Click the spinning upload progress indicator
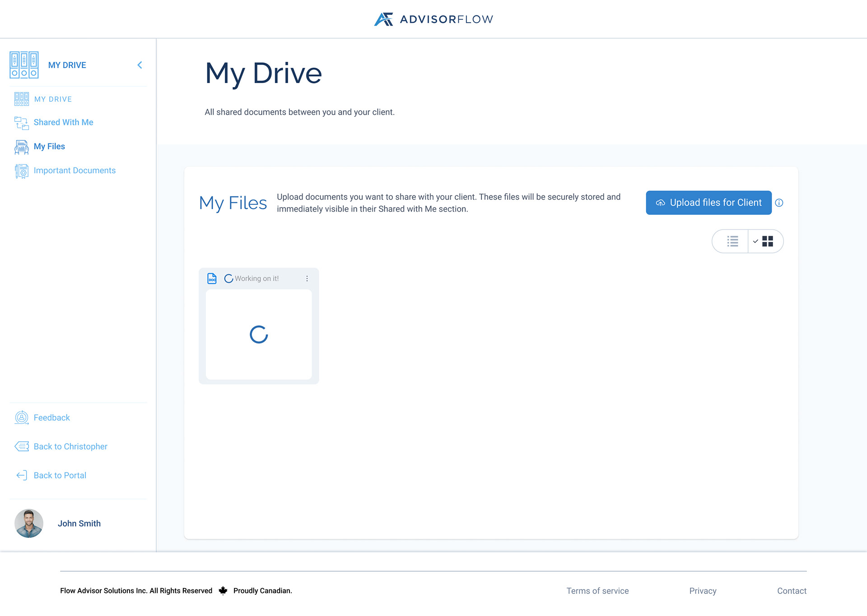Image resolution: width=867 pixels, height=616 pixels. [258, 334]
